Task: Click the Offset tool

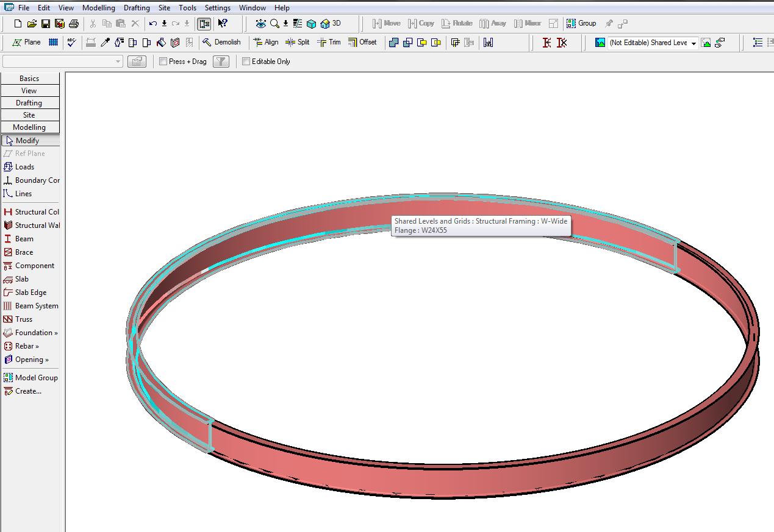Action: [362, 43]
